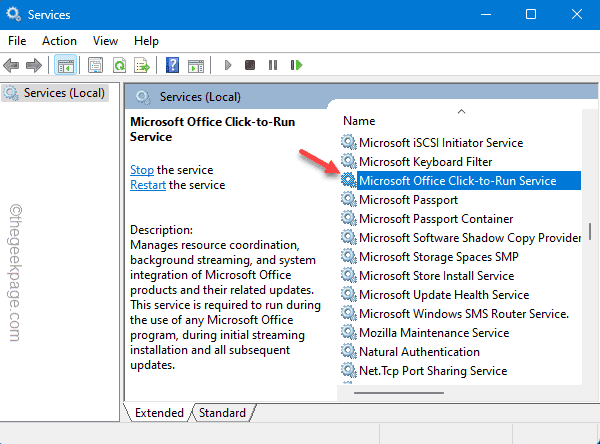The image size is (600, 444).
Task: Open Properties toolbar icon
Action: coord(95,65)
